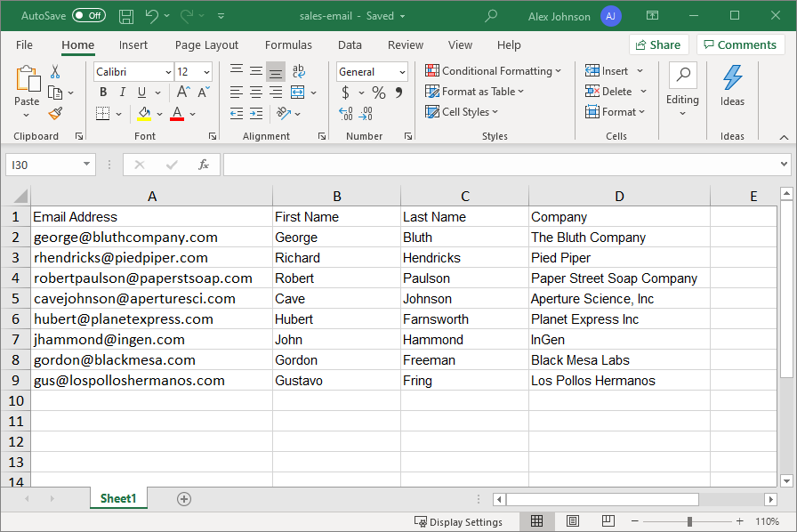The image size is (797, 532).
Task: Open Conditional Formatting options
Action: (x=495, y=70)
